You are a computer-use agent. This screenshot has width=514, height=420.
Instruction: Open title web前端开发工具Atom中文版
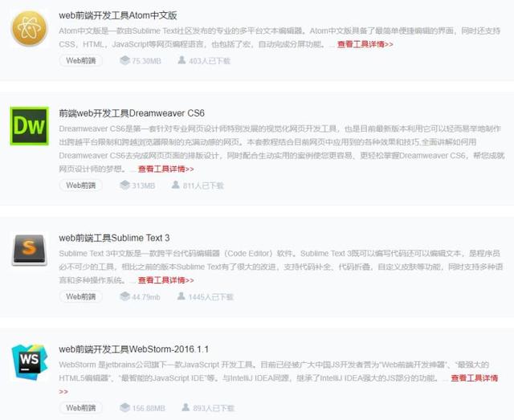point(118,15)
